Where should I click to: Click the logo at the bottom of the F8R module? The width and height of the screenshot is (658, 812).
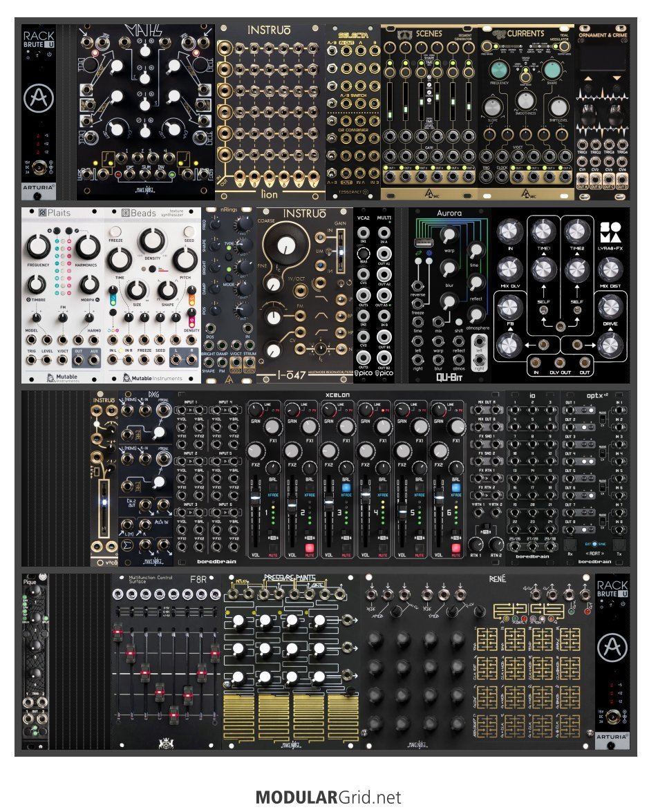[x=166, y=744]
